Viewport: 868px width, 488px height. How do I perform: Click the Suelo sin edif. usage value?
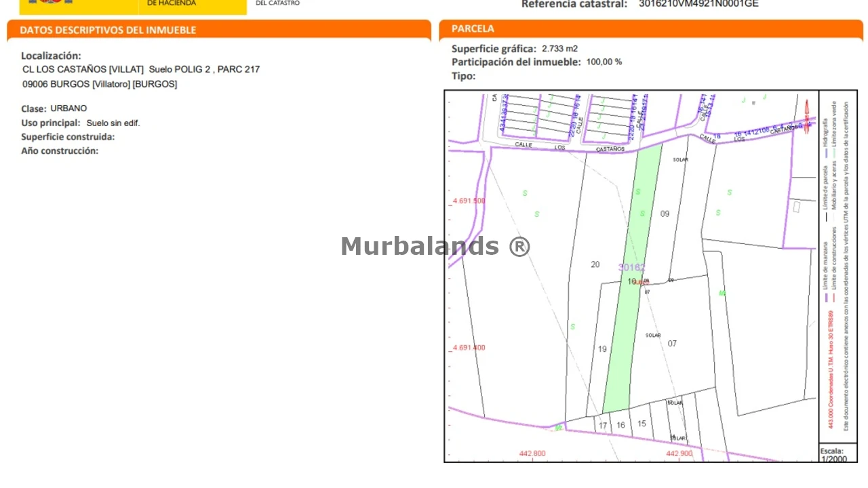[x=113, y=123]
